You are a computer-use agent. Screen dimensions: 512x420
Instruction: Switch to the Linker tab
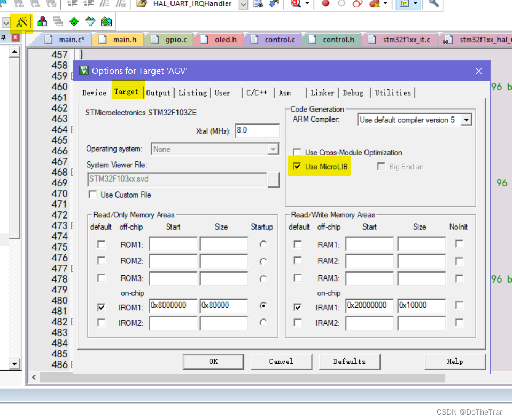pos(322,92)
